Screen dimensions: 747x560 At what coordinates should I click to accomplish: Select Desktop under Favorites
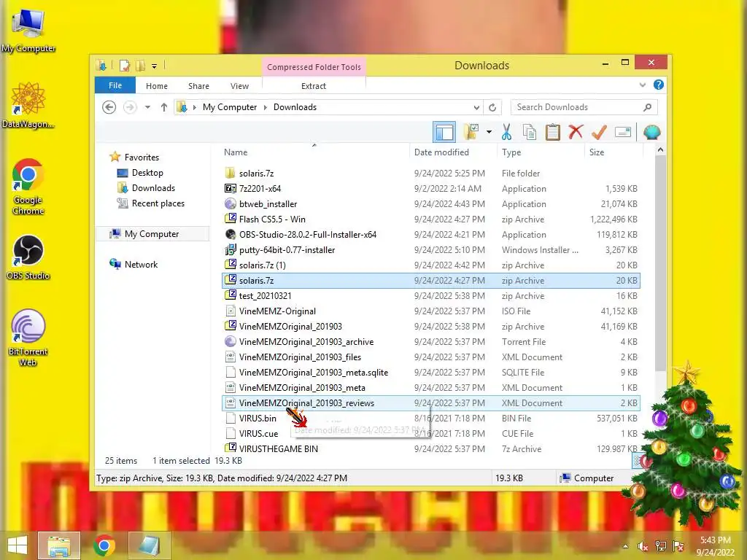click(147, 172)
